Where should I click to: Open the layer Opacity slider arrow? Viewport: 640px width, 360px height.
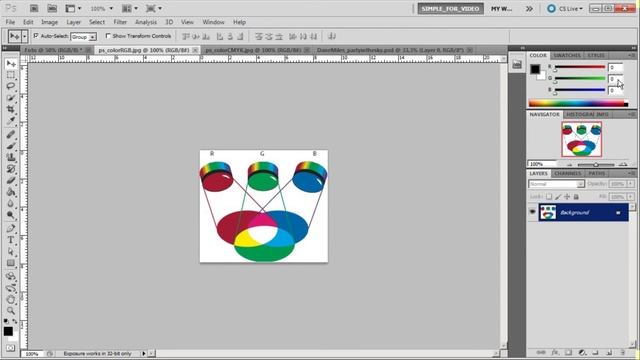(x=630, y=184)
